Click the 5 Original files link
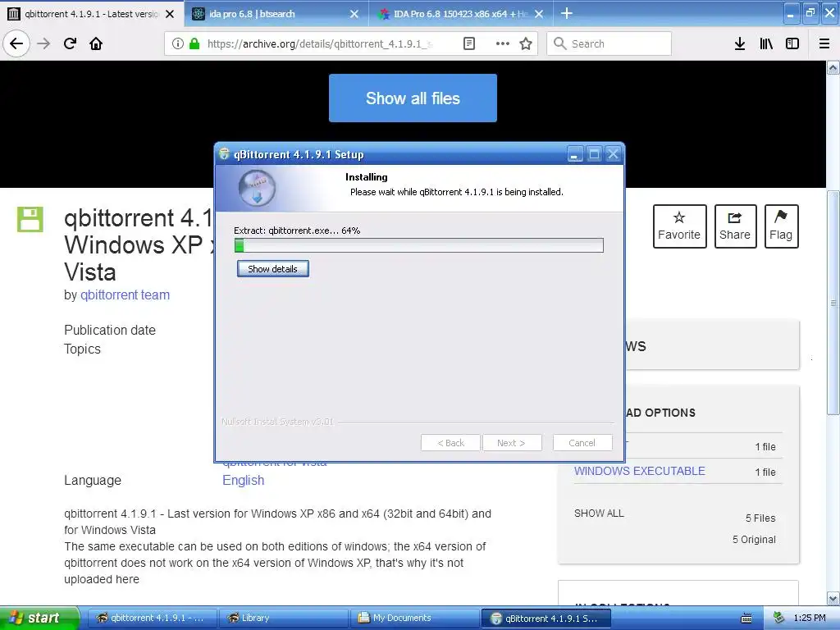Viewport: 840px width, 630px height. tap(754, 540)
